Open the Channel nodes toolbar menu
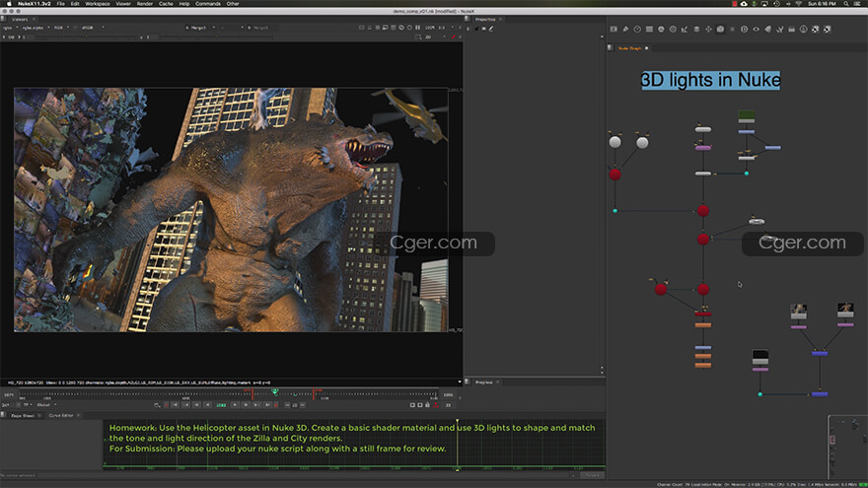The image size is (868, 488). [x=649, y=30]
